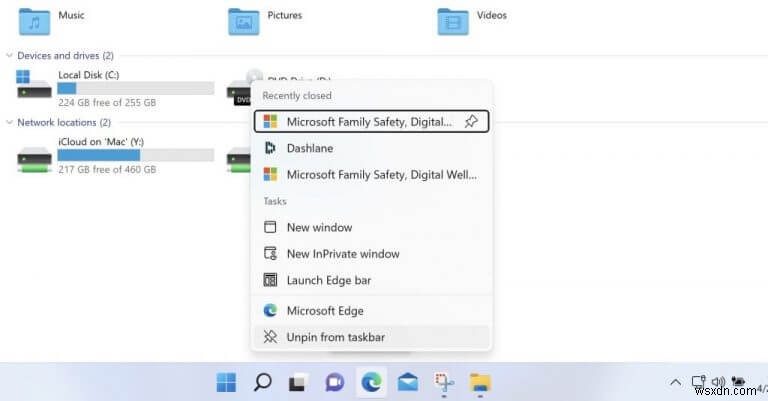Open recently closed Dashlane entry
The image size is (768, 401).
[371, 148]
